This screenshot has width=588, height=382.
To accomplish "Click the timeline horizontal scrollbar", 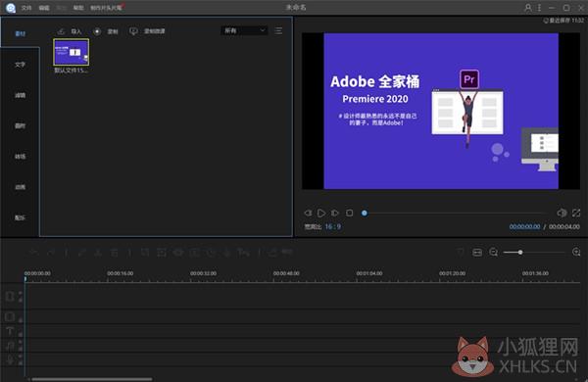I will (92, 379).
